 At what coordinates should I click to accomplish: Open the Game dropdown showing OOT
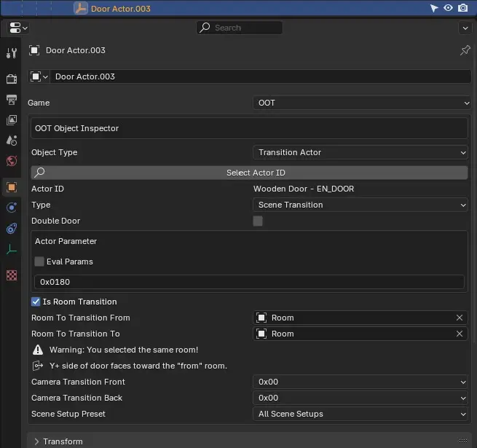[x=362, y=103]
